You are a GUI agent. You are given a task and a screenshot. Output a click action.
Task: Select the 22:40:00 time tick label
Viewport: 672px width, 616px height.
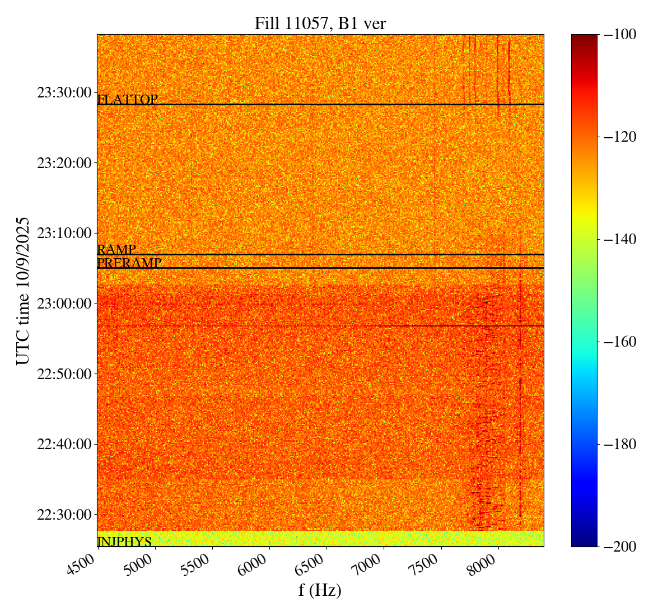point(64,444)
